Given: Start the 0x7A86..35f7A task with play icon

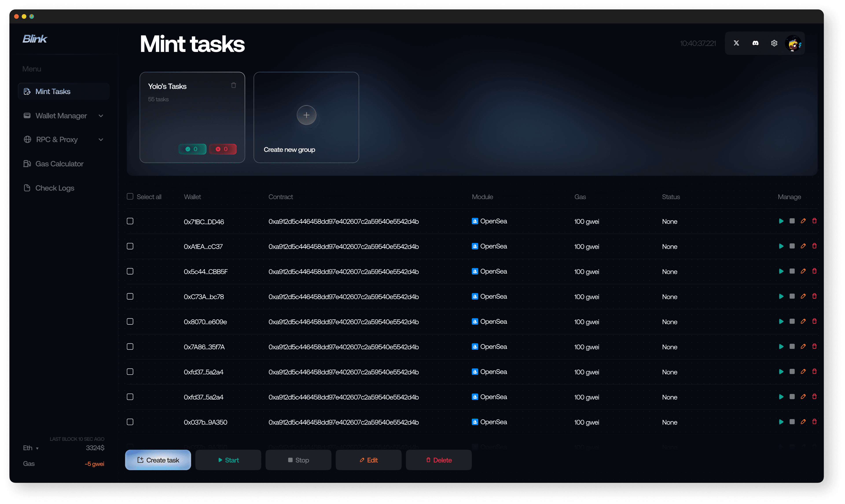Looking at the screenshot, I should coord(781,347).
